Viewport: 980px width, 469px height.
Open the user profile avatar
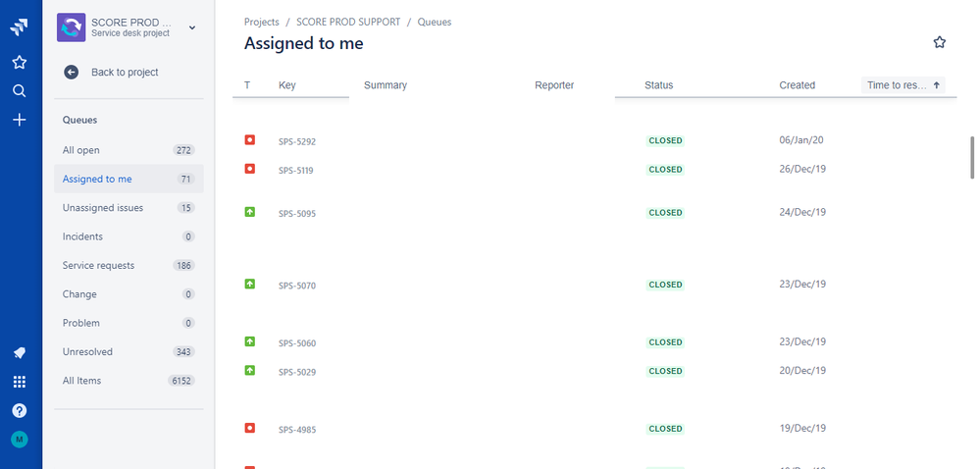[20, 440]
